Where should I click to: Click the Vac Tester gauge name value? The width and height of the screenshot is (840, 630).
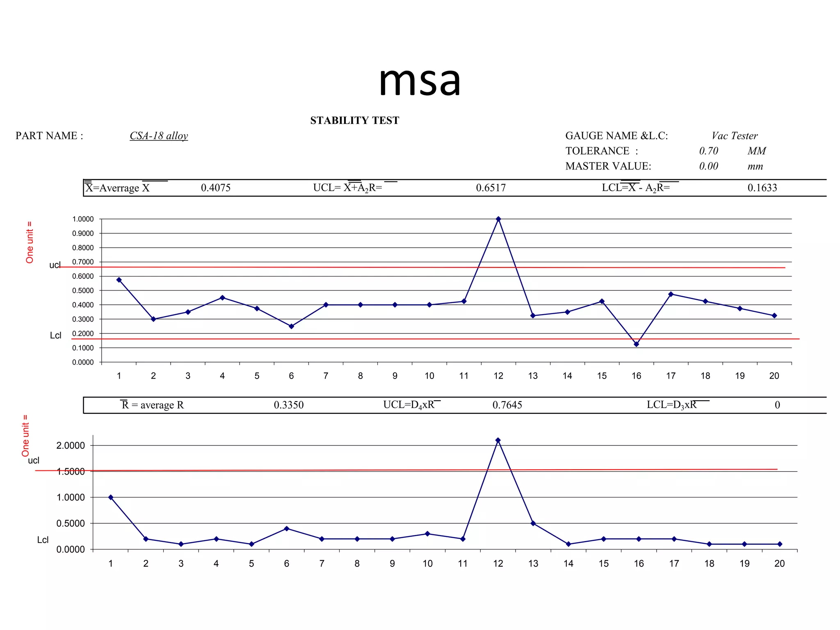click(735, 136)
